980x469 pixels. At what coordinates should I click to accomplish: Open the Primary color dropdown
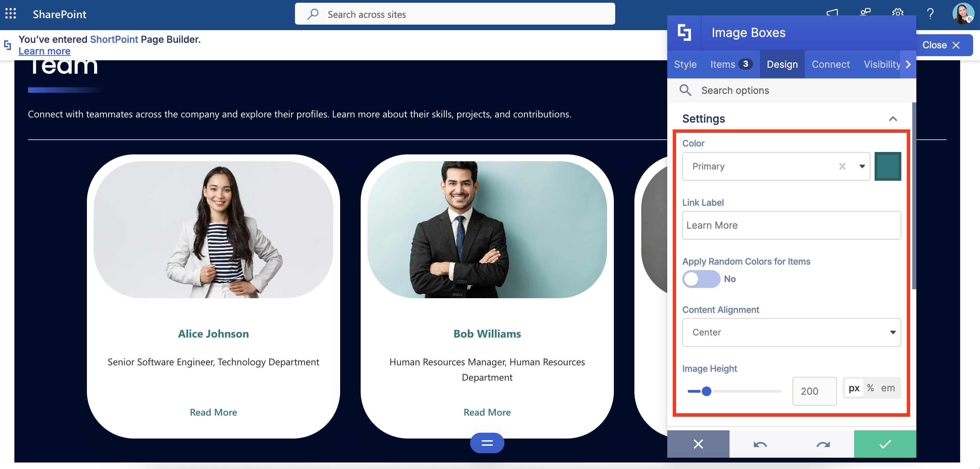point(862,166)
